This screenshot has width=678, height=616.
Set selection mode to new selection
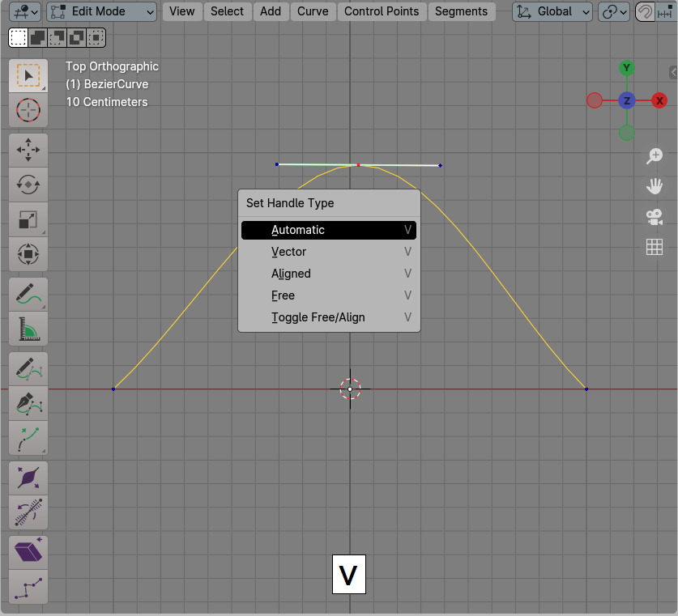(18, 37)
